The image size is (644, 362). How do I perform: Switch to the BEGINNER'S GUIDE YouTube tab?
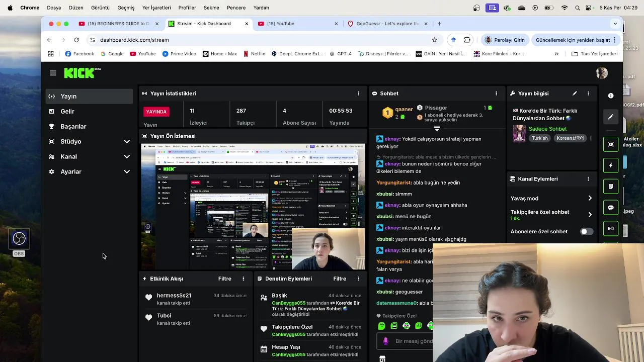[x=119, y=24]
